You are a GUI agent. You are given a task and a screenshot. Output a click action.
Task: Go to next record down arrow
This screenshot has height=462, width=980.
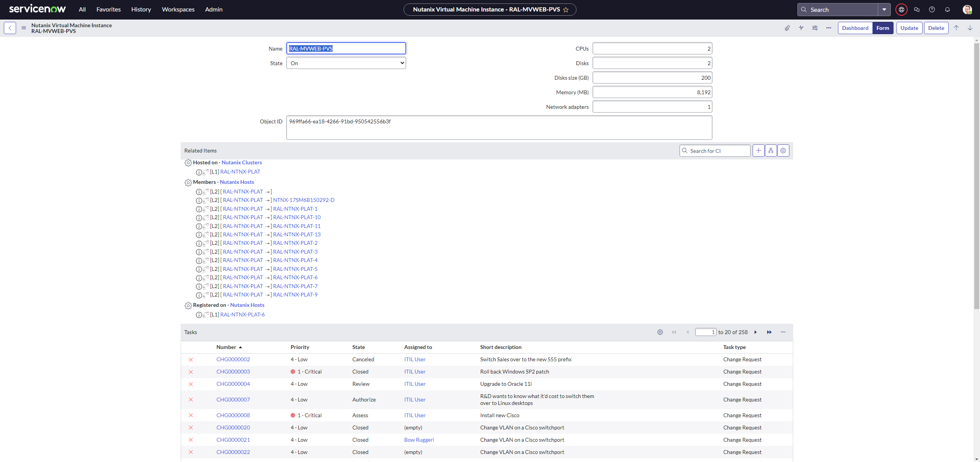[970, 28]
